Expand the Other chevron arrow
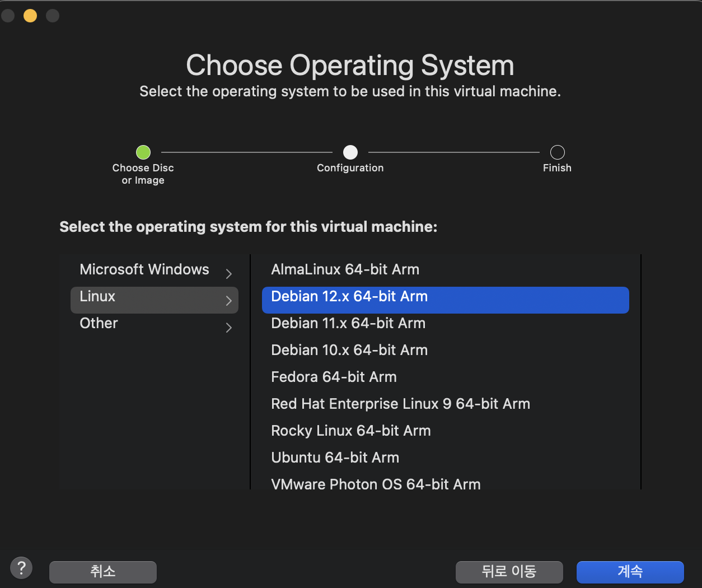702x588 pixels. (x=228, y=328)
